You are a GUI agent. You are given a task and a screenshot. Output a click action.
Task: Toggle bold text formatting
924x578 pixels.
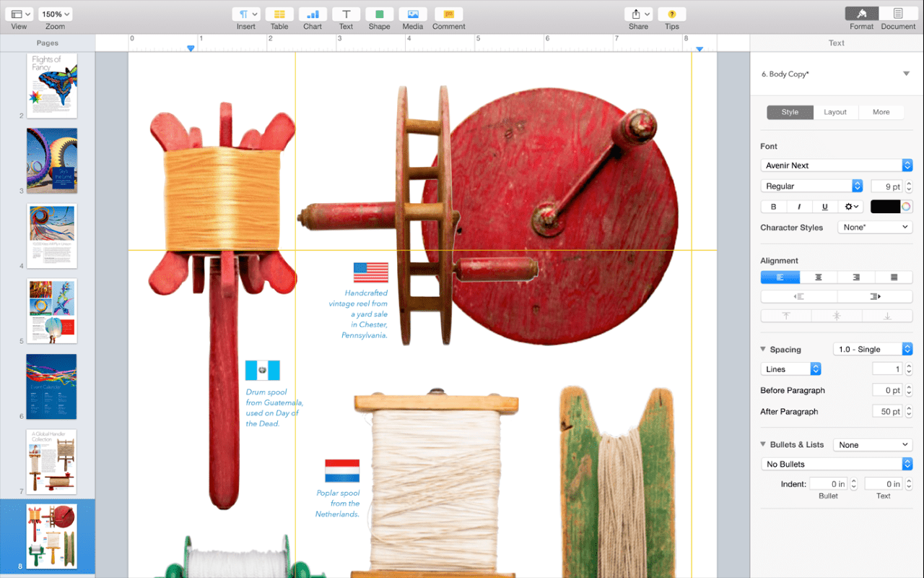(x=774, y=207)
